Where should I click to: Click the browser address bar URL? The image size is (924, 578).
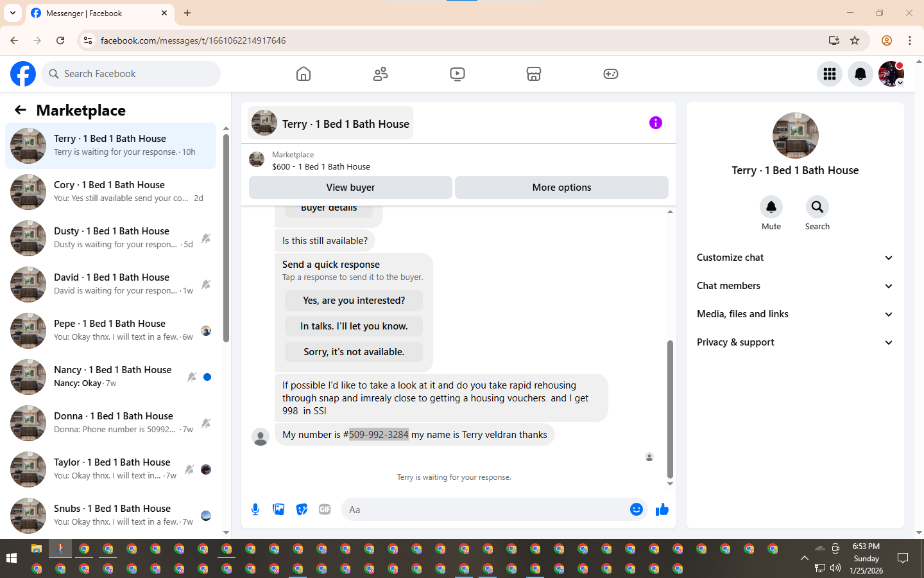pos(193,40)
